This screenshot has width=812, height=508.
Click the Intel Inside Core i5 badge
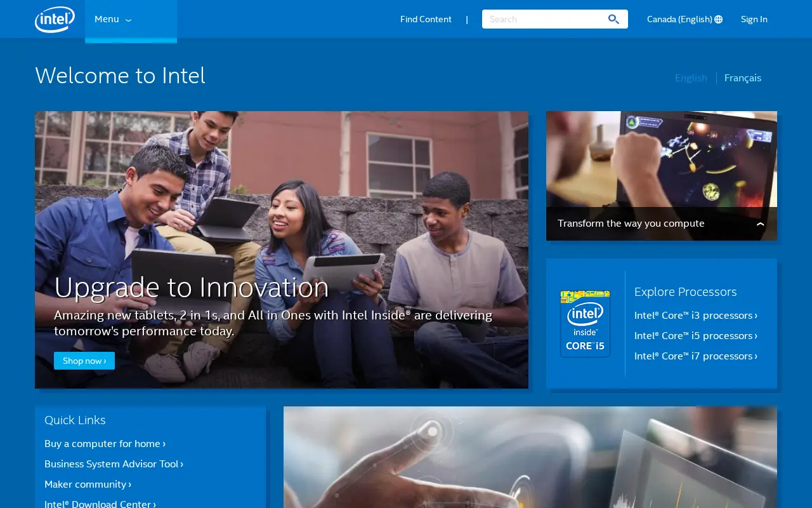pyautogui.click(x=585, y=324)
